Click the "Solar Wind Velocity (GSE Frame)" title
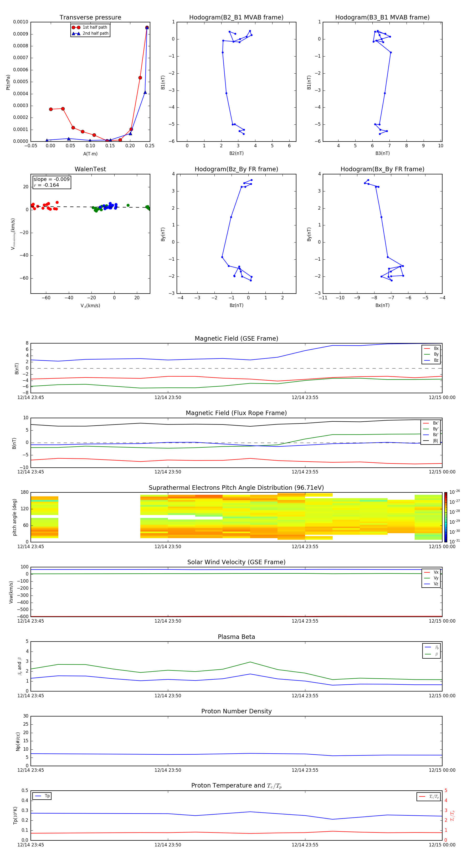This screenshot has width=473, height=868. pyautogui.click(x=236, y=562)
